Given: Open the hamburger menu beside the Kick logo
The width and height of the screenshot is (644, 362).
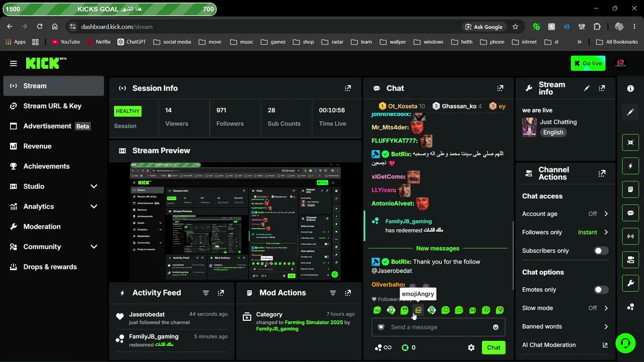Looking at the screenshot, I should click(13, 63).
